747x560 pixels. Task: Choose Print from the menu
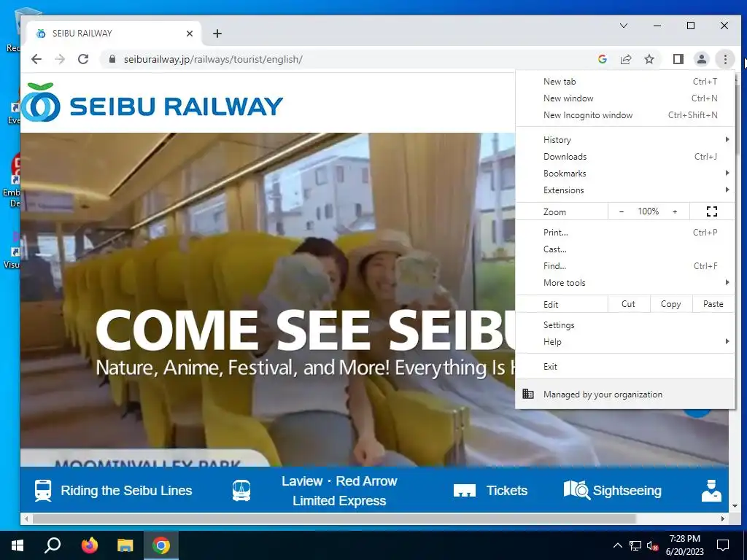(x=625, y=233)
